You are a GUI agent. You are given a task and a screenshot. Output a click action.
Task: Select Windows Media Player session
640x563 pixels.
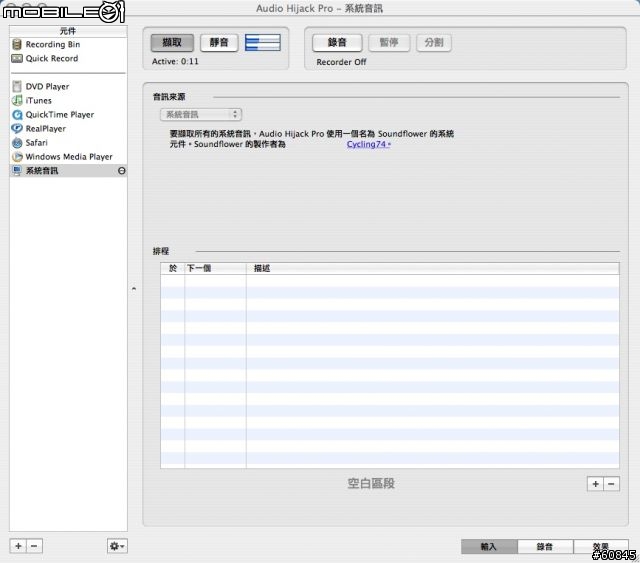click(x=69, y=157)
